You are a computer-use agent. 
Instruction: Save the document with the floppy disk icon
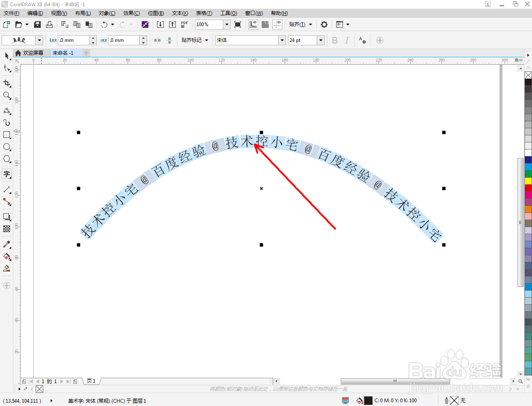(x=37, y=24)
